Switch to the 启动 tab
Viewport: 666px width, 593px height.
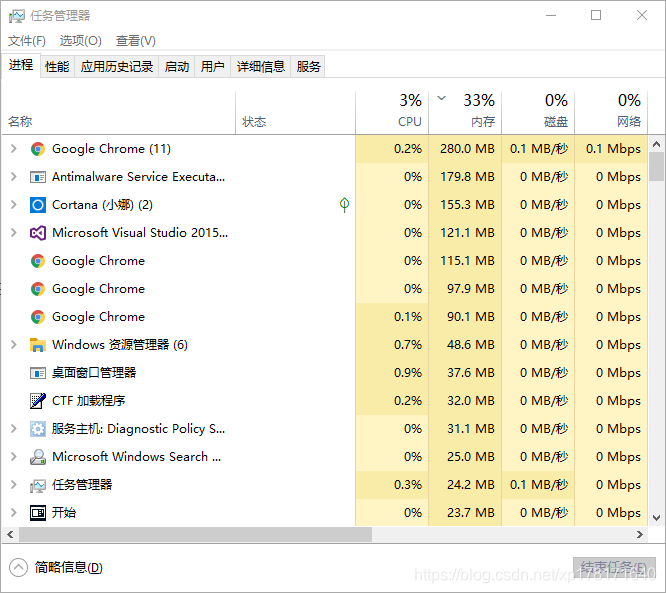tap(177, 67)
